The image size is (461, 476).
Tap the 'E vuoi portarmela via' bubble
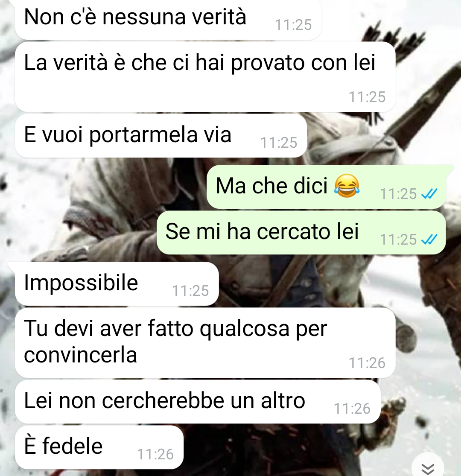(161, 135)
